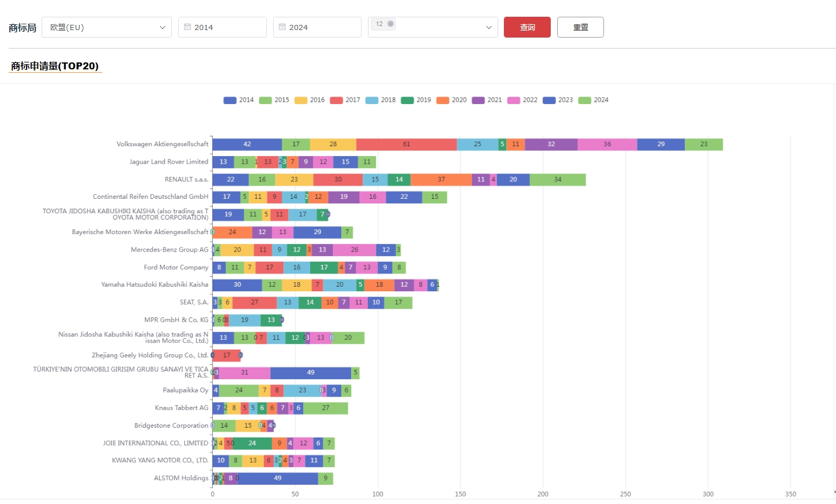Click the red 查询 search button
Viewport: 836px width, 504px height.
[x=526, y=27]
